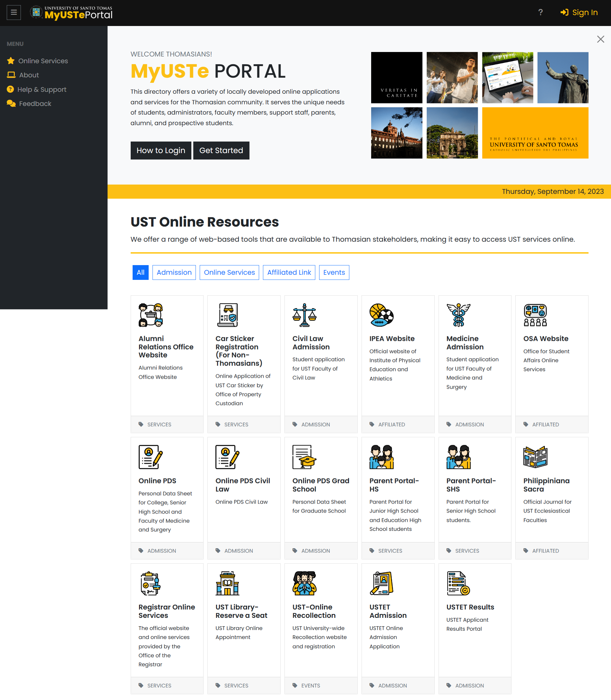Click the Civil Law scales of justice icon
Image resolution: width=611 pixels, height=700 pixels.
pyautogui.click(x=304, y=315)
